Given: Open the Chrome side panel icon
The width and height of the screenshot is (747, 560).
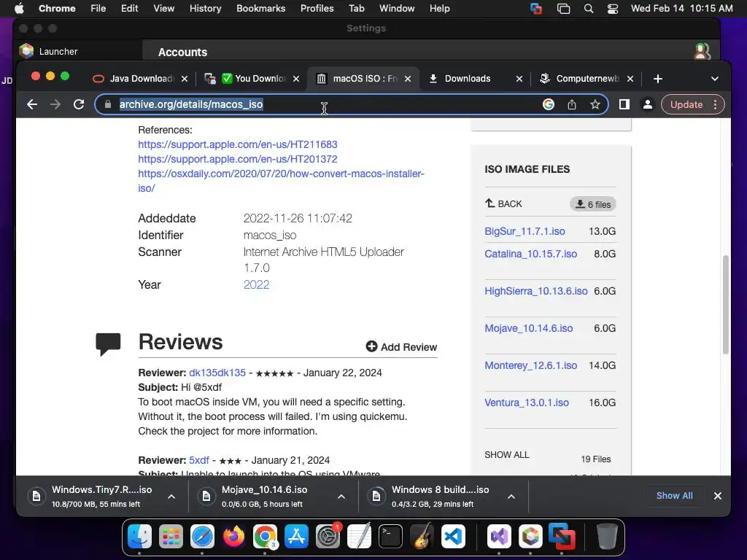Looking at the screenshot, I should (x=624, y=104).
